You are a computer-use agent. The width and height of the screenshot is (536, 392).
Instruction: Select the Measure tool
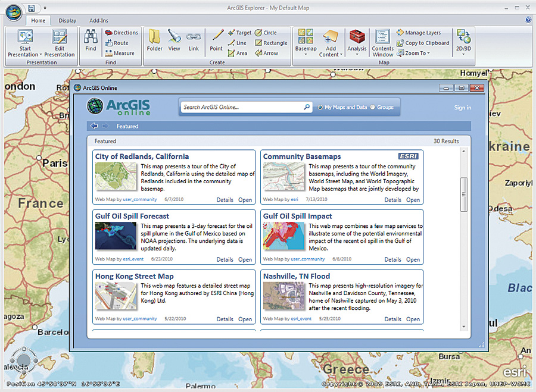[x=120, y=54]
